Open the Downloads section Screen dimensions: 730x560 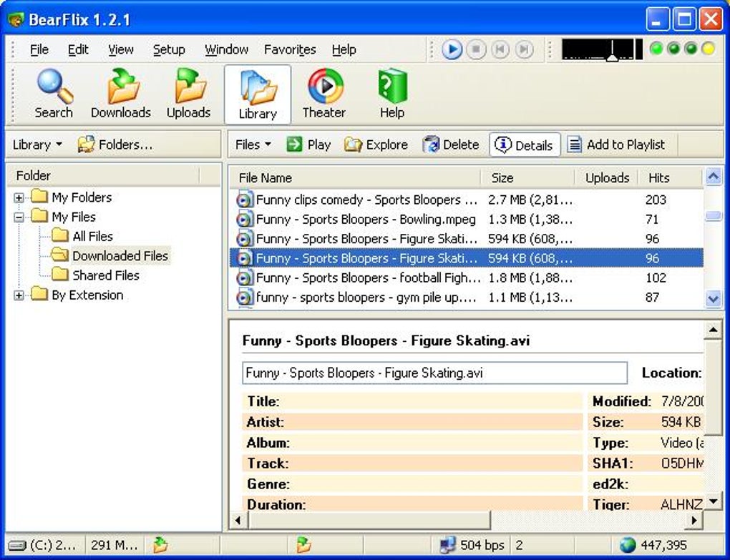click(x=120, y=94)
